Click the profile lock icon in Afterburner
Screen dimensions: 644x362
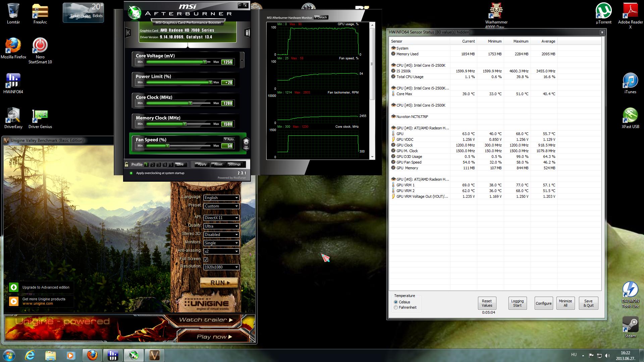click(x=126, y=164)
